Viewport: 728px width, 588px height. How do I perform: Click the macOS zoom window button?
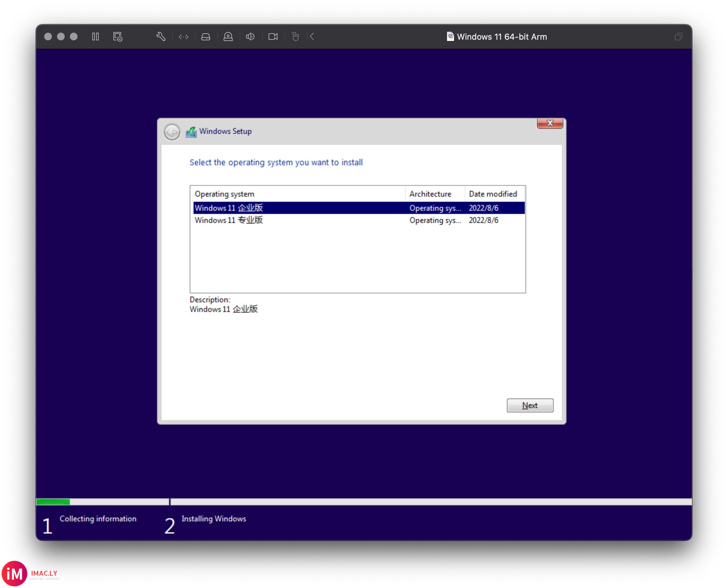pos(74,37)
